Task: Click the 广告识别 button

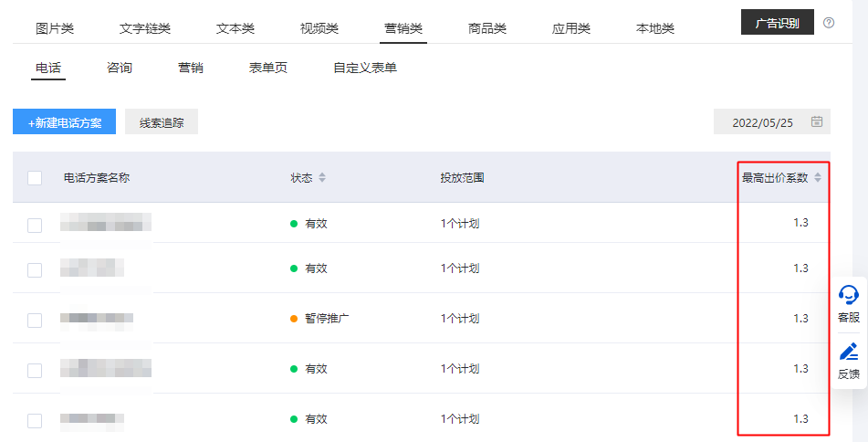Action: tap(778, 23)
